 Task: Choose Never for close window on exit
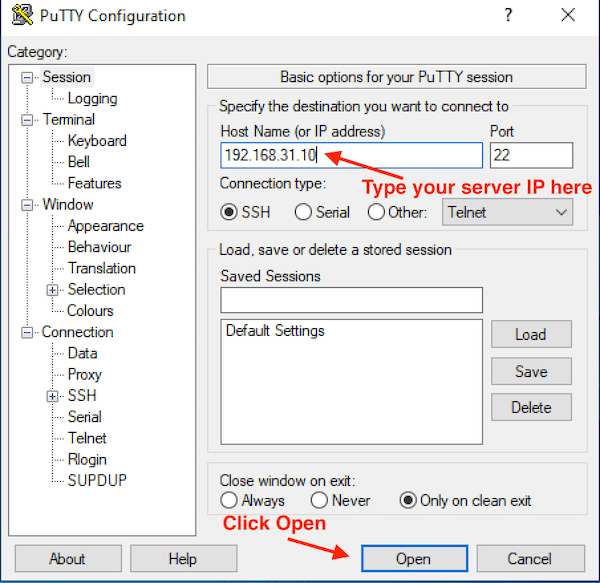(x=320, y=500)
